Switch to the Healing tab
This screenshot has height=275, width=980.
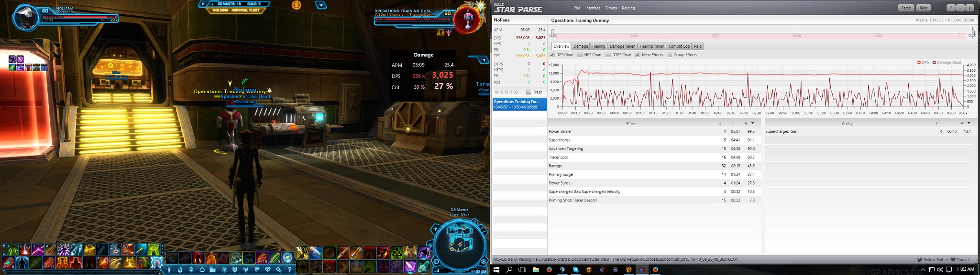[599, 46]
